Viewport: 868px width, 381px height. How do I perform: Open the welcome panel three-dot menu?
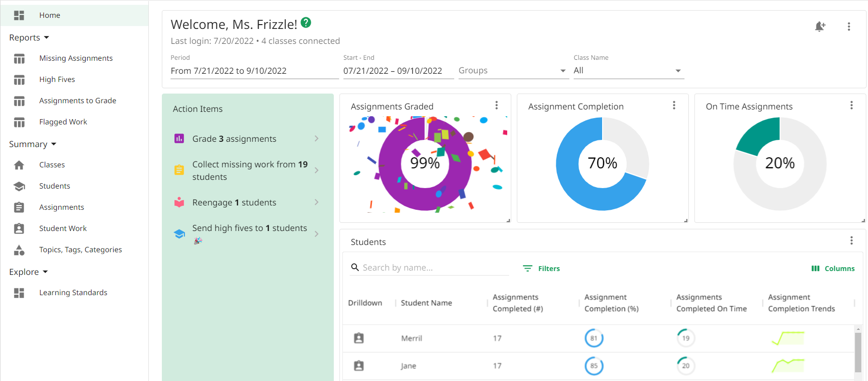849,27
